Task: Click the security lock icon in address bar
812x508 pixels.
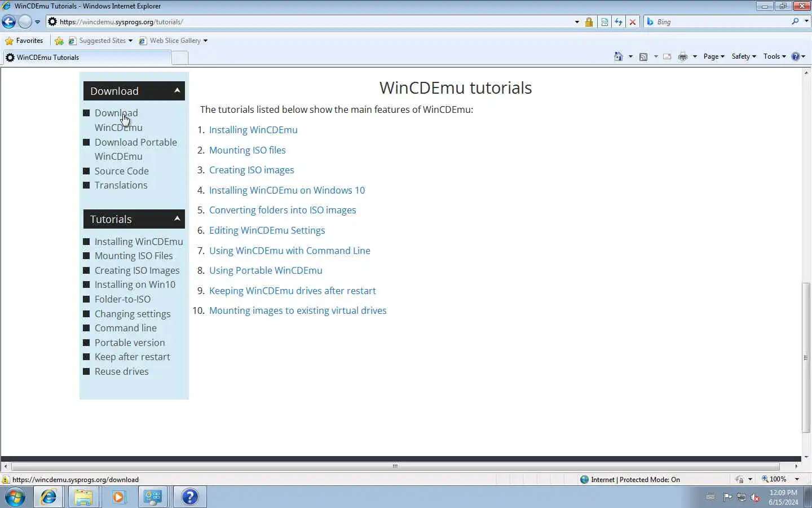Action: click(x=589, y=22)
